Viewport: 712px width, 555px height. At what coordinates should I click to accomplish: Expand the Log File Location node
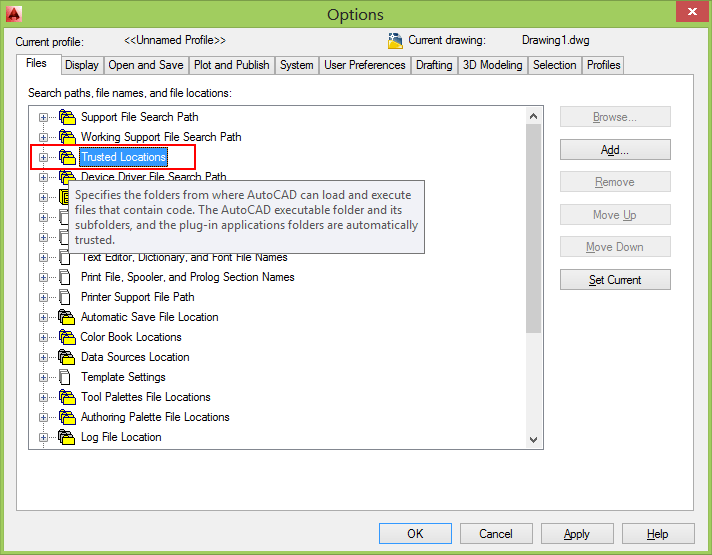click(43, 437)
